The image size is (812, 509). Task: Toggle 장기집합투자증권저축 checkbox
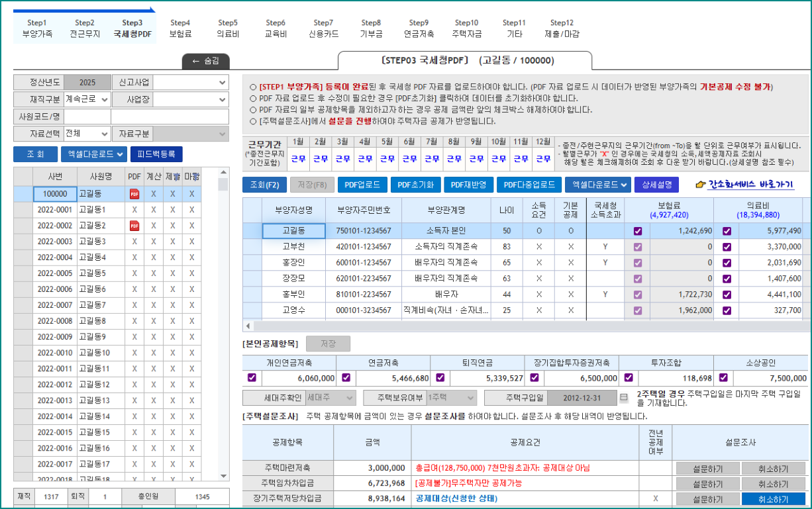point(534,378)
